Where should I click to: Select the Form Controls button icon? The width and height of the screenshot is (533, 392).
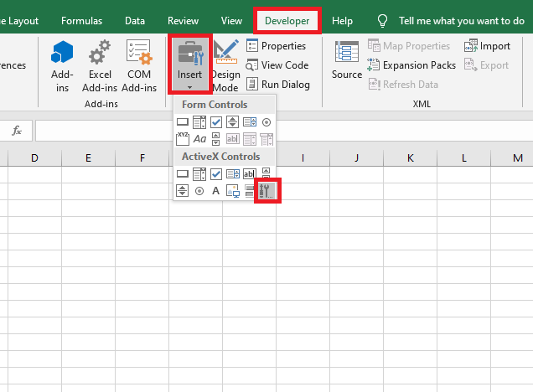coord(183,122)
